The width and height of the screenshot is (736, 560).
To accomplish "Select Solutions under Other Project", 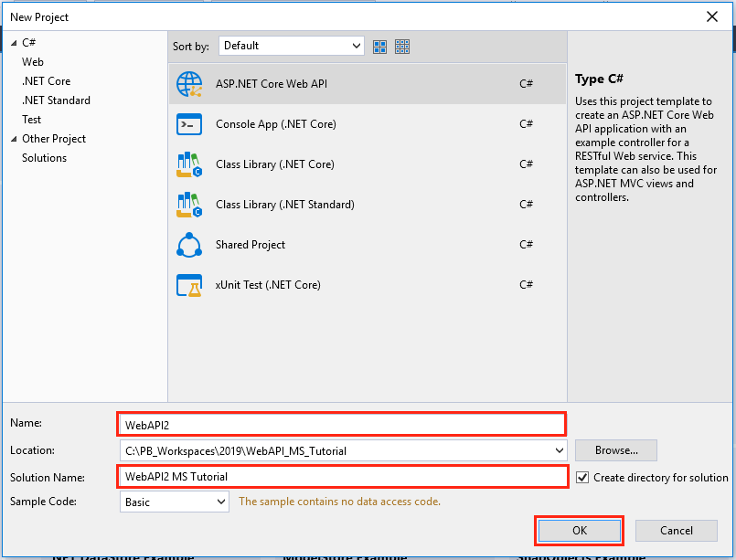I will 44,158.
